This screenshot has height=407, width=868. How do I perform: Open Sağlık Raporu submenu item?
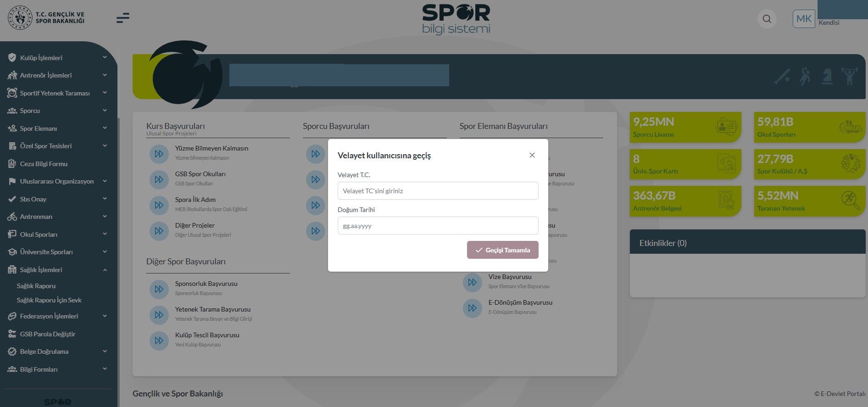36,286
